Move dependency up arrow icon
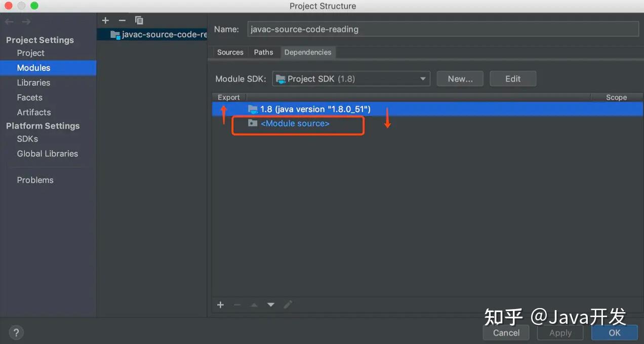644x344 pixels. 254,305
